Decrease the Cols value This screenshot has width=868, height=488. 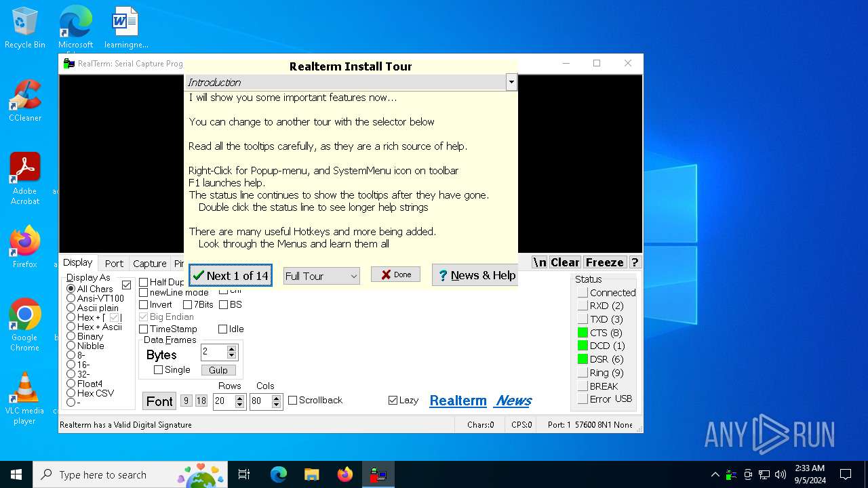tap(276, 405)
